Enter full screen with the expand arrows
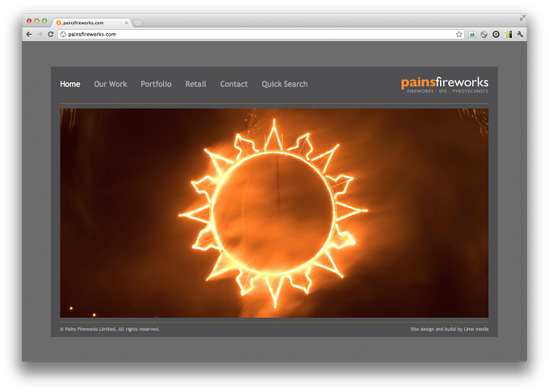The width and height of the screenshot is (549, 392). [522, 18]
